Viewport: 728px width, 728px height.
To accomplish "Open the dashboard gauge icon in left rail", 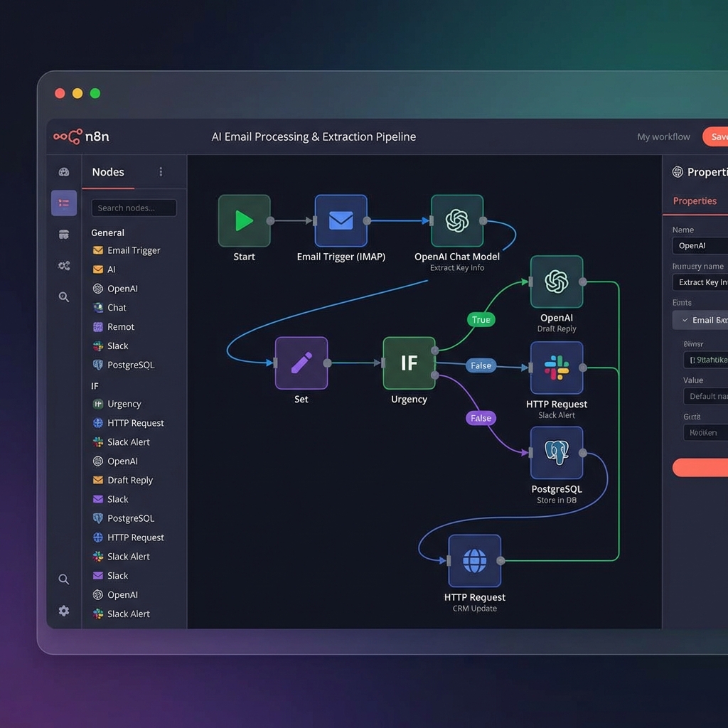I will [x=63, y=172].
